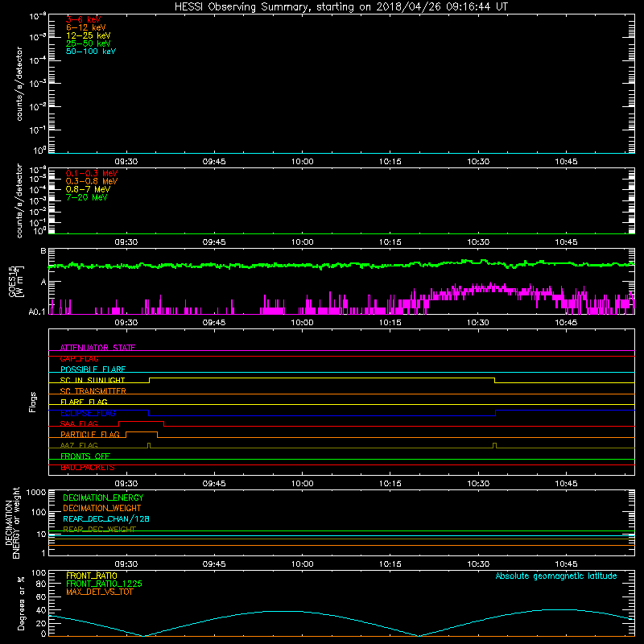Screen dimensions: 644x644
Task: Pick the cyan 50-100 keV legend label
Action: tap(91, 52)
